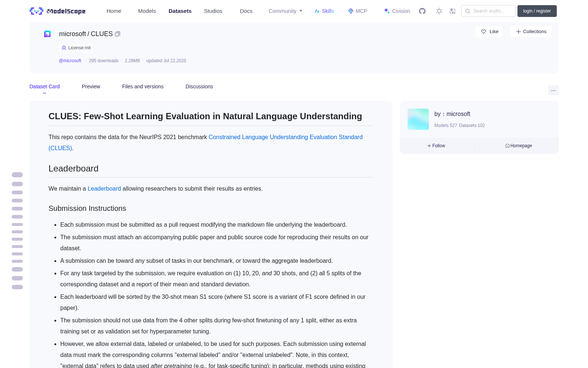Add dataset to Collections
The height and width of the screenshot is (368, 588).
pos(531,32)
